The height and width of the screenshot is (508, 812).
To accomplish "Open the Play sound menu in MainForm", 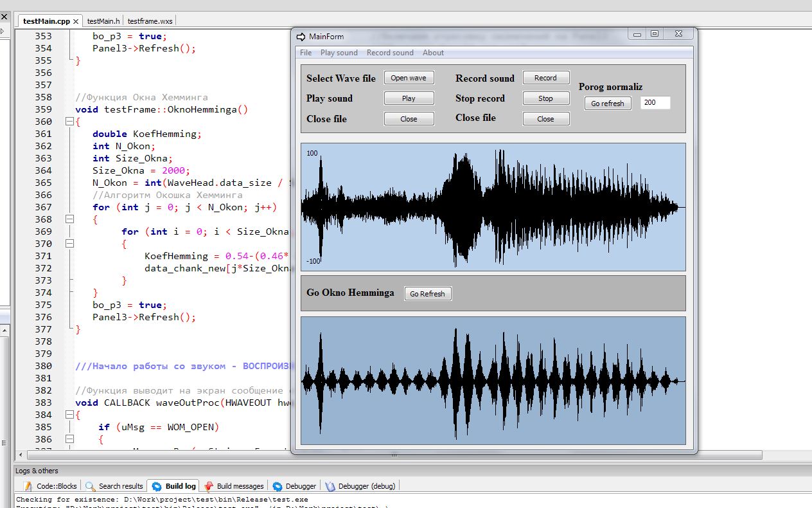I will tap(339, 53).
